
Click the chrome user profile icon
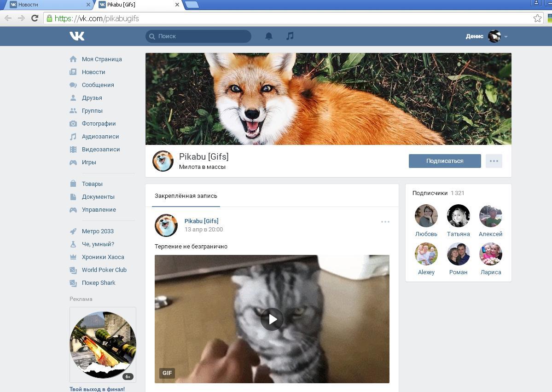tap(536, 3)
